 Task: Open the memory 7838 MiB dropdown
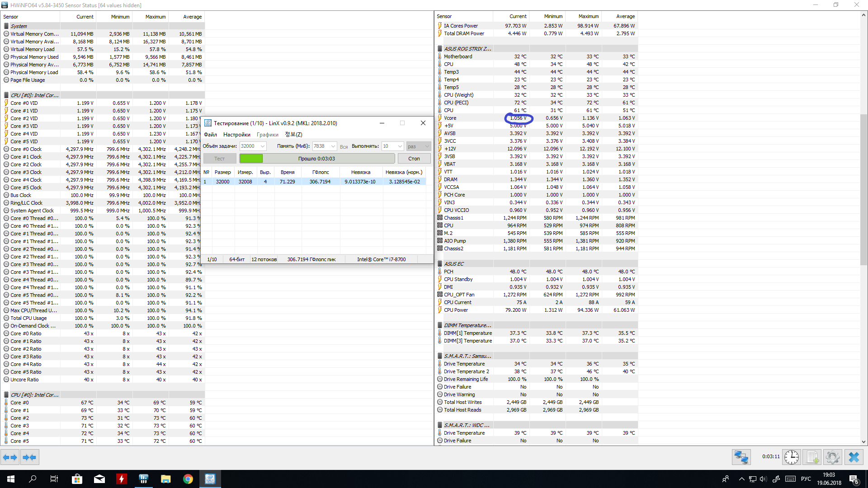tap(333, 146)
